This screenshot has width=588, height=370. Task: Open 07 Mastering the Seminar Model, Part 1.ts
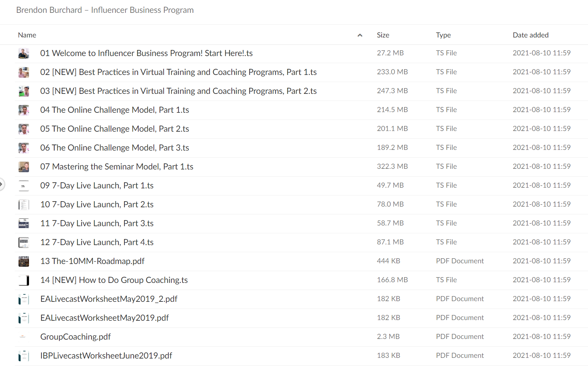[x=117, y=167]
